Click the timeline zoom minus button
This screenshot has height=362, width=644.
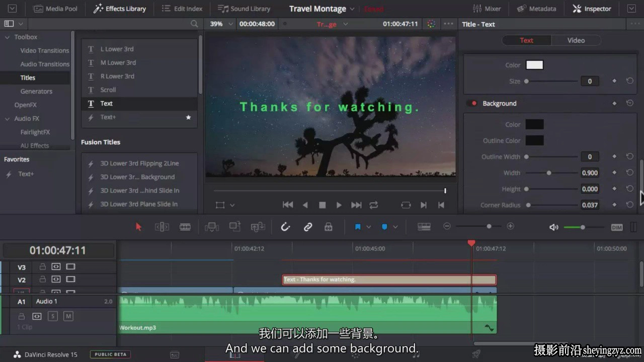pos(447,226)
